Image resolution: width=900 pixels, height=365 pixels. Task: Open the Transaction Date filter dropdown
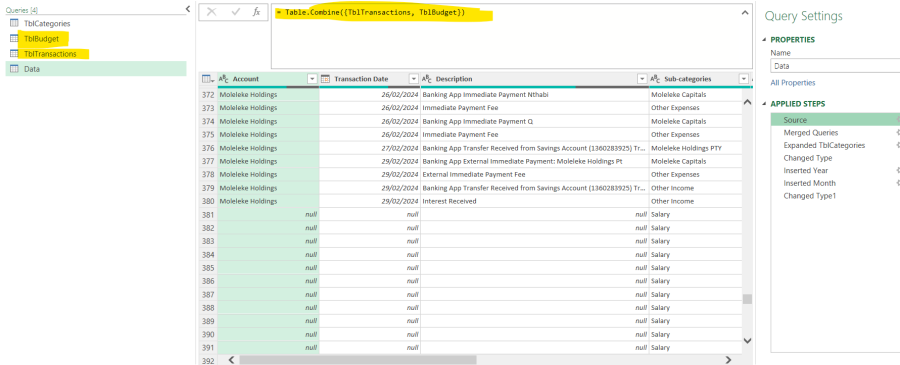pyautogui.click(x=413, y=79)
